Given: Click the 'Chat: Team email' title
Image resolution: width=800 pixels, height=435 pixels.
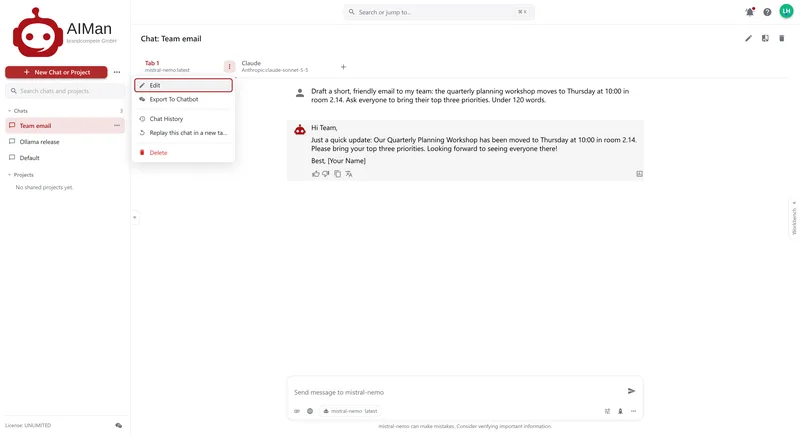Looking at the screenshot, I should [171, 39].
